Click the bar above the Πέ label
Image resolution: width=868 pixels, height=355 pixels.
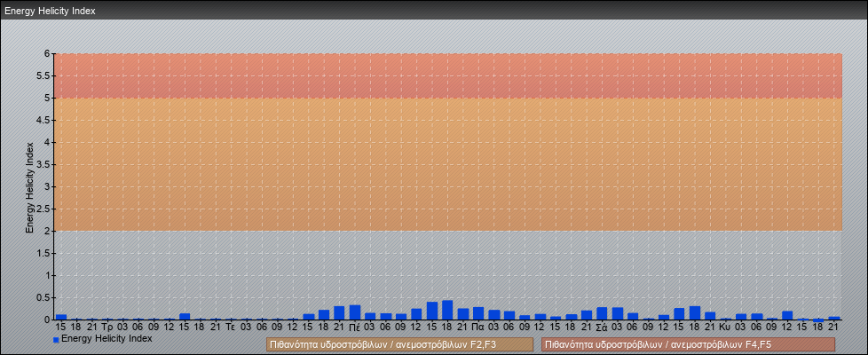tap(355, 312)
